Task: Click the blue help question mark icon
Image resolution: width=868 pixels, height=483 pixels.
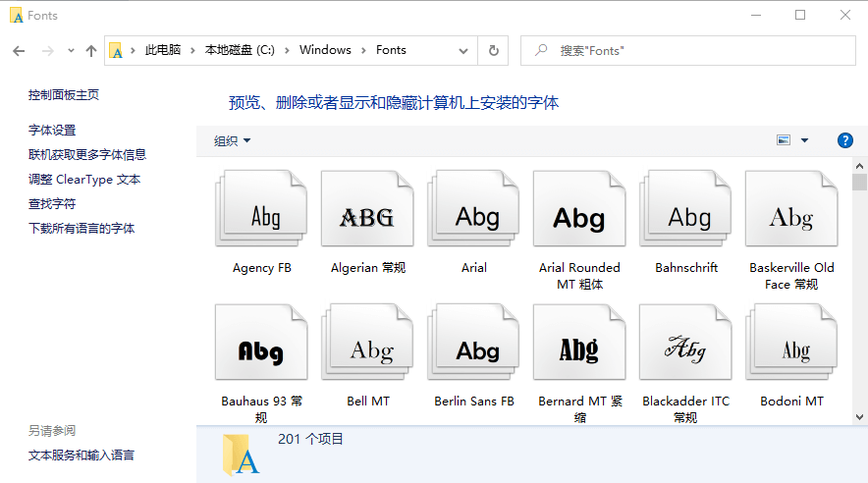Action: tap(844, 140)
